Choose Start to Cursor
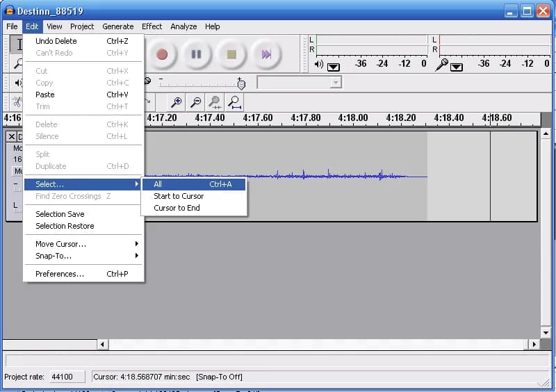The image size is (556, 392). pyautogui.click(x=194, y=196)
